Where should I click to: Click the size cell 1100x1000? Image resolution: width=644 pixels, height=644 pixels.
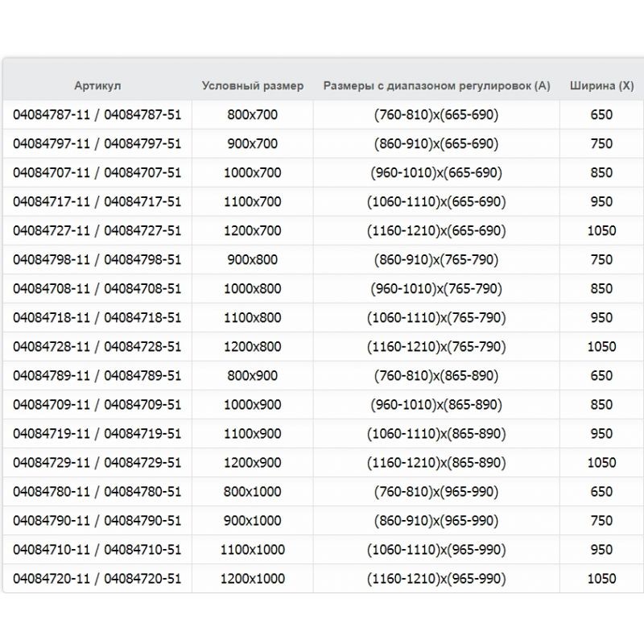[253, 550]
